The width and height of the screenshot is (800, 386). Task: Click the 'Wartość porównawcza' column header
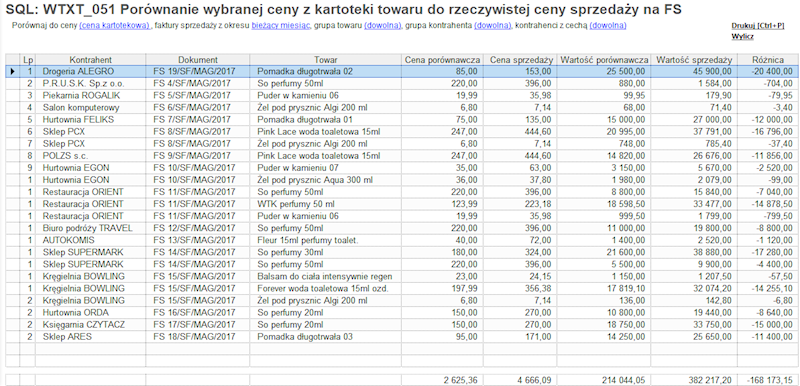coord(605,60)
